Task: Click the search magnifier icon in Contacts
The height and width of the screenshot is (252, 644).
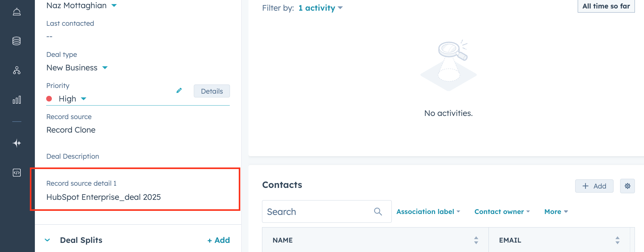Action: 378,211
